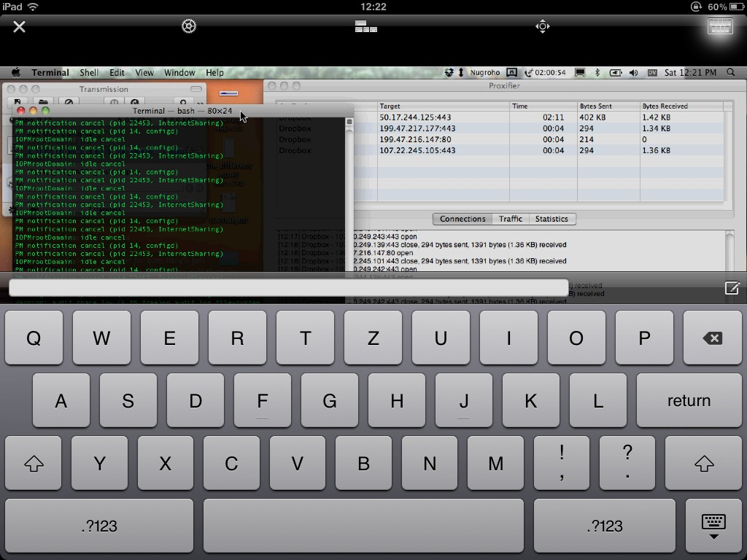Tap the right shift key
The height and width of the screenshot is (560, 747).
point(704,463)
